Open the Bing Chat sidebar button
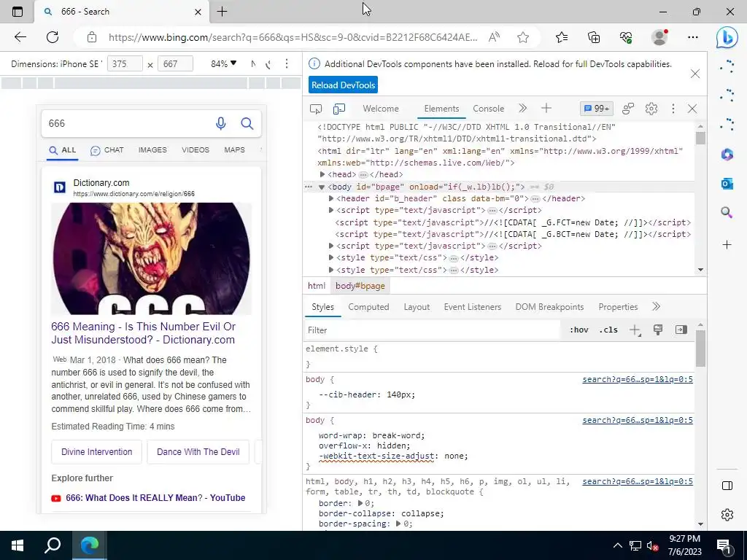 727,37
